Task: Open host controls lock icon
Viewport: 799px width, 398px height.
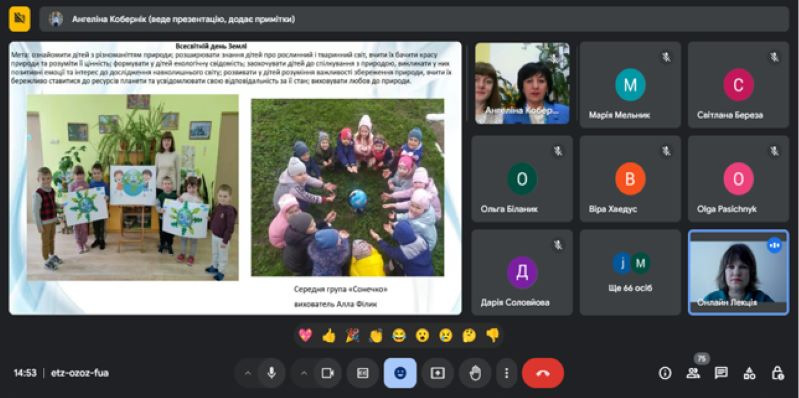Action: point(778,373)
